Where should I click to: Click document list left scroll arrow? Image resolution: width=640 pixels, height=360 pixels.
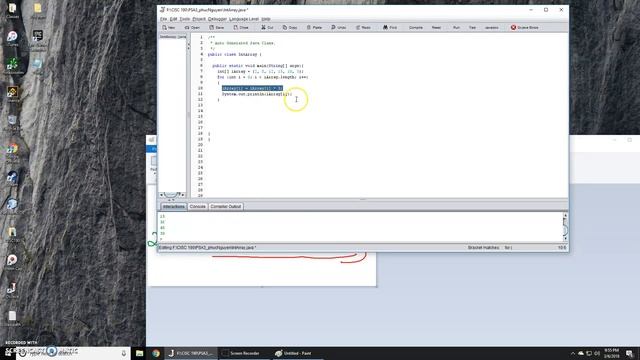click(161, 195)
